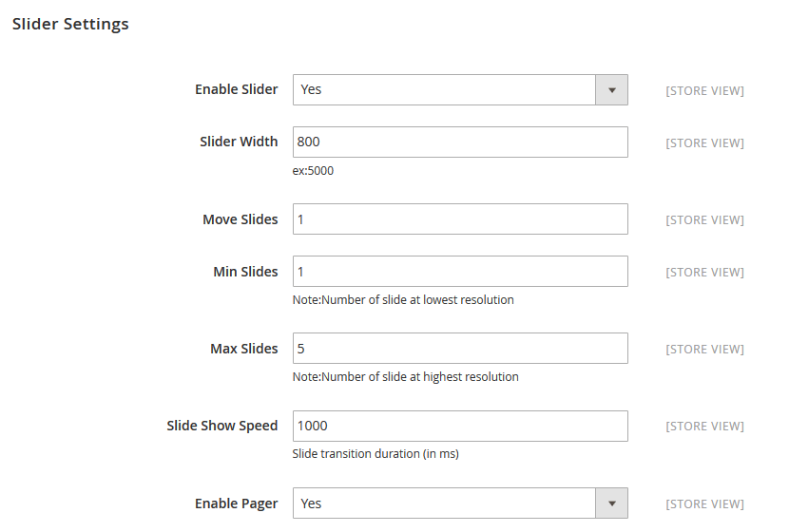Click the Slider Width input field
Image resolution: width=789 pixels, height=532 pixels.
460,142
